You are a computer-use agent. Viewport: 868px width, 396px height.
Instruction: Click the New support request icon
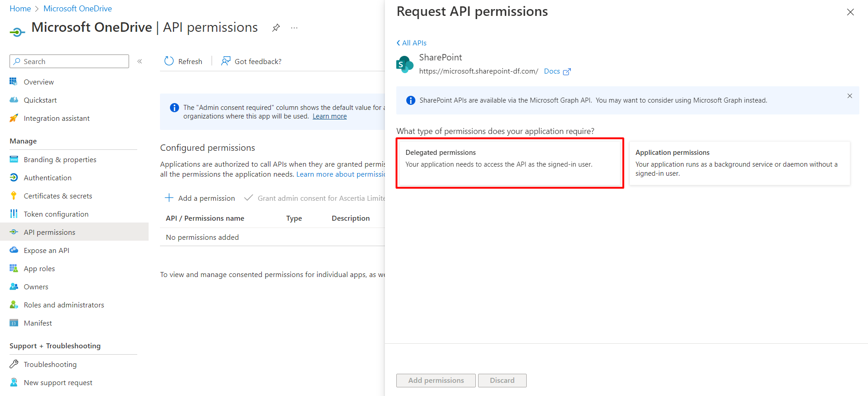pyautogui.click(x=14, y=382)
